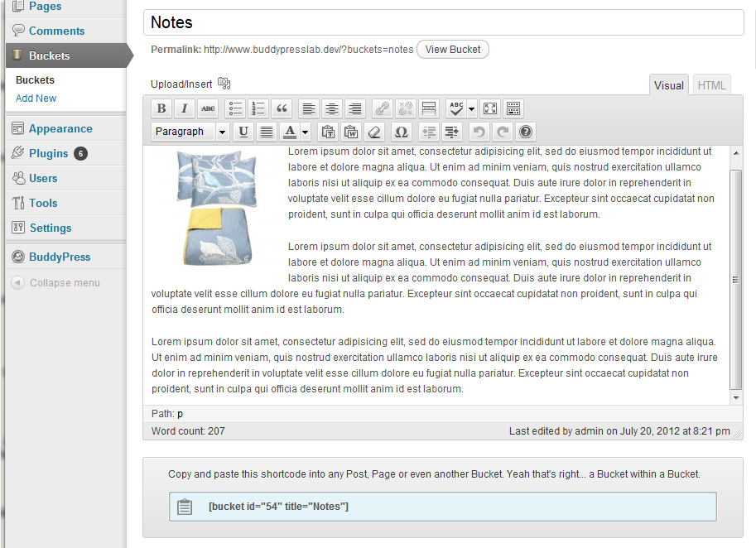Viewport: 756px width, 548px height.
Task: Toggle underline formatting
Action: 243,132
